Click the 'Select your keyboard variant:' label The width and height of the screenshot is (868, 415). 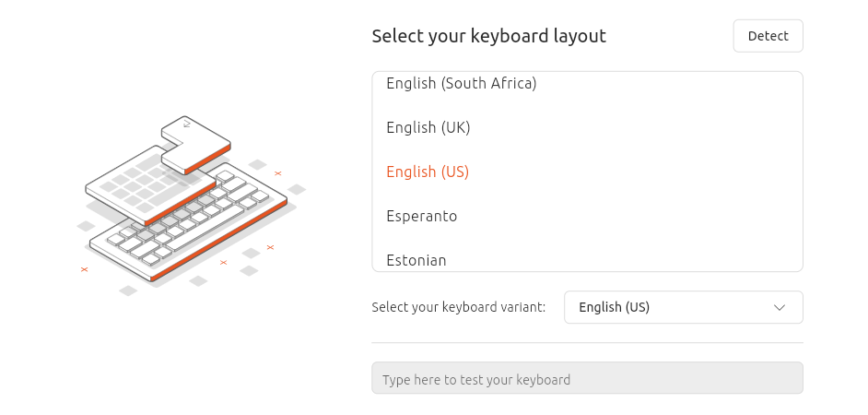[458, 307]
